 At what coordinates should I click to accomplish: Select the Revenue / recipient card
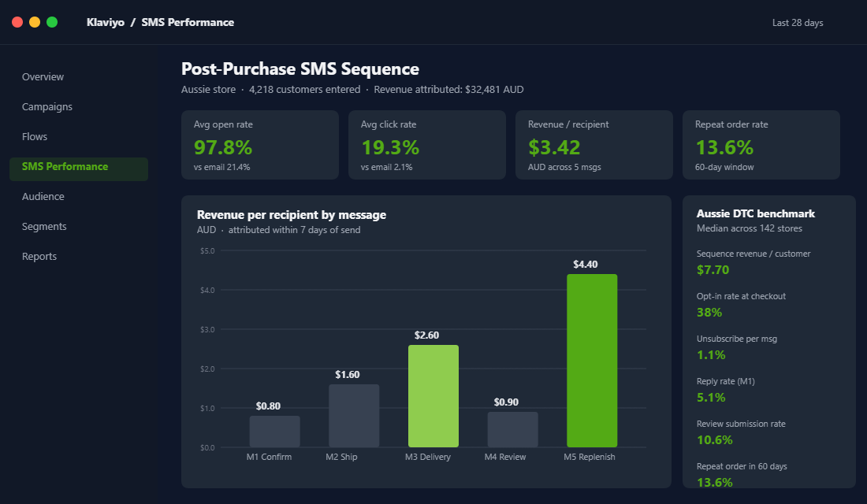(x=594, y=145)
